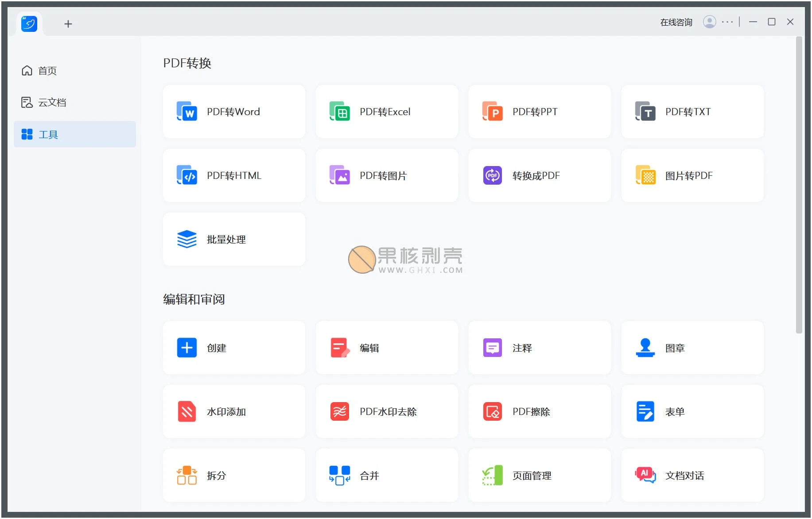Choose the 图章 stamp icon
The image size is (812, 519).
[645, 348]
